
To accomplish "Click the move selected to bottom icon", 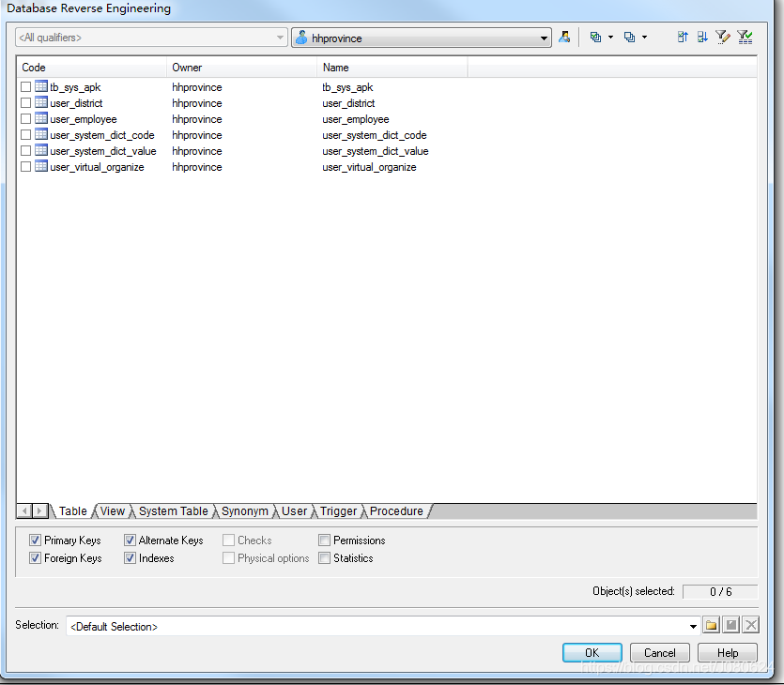I will (x=702, y=37).
